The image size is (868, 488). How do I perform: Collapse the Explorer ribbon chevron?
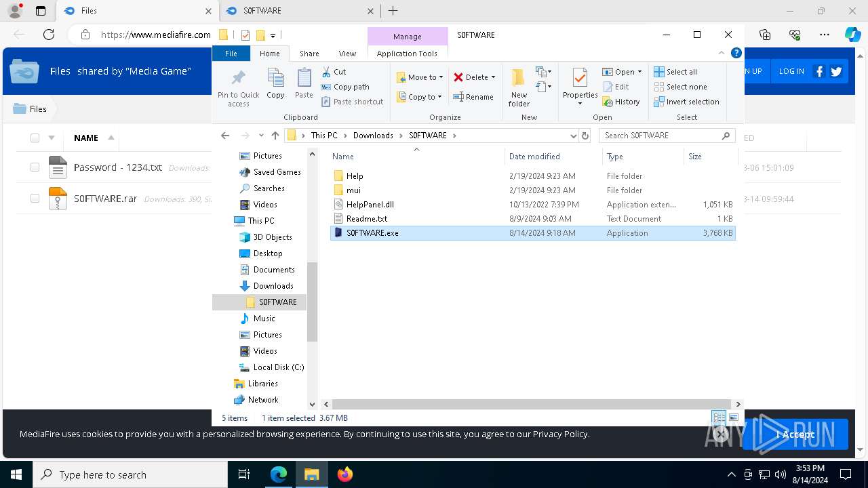click(x=722, y=53)
